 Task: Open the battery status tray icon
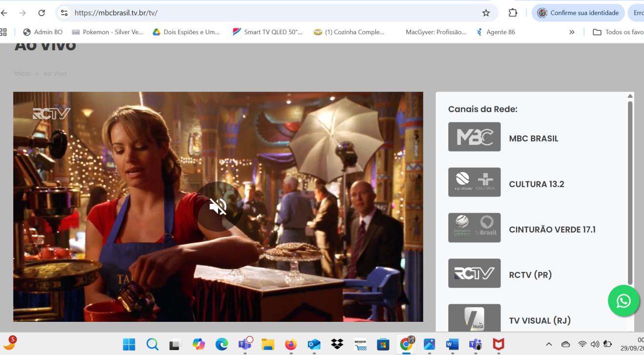tap(608, 344)
